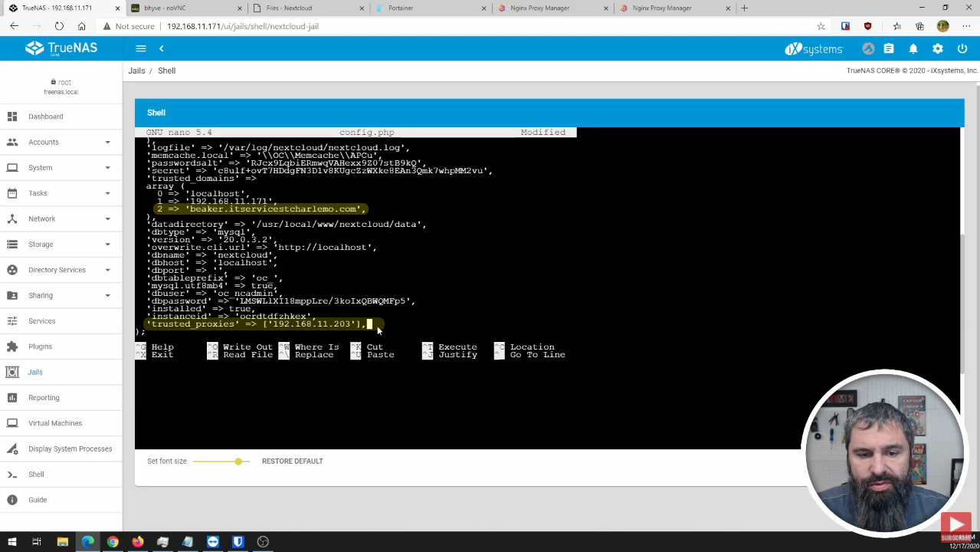Click the TrueNAS logo
This screenshot has width=980, height=552.
(x=61, y=48)
